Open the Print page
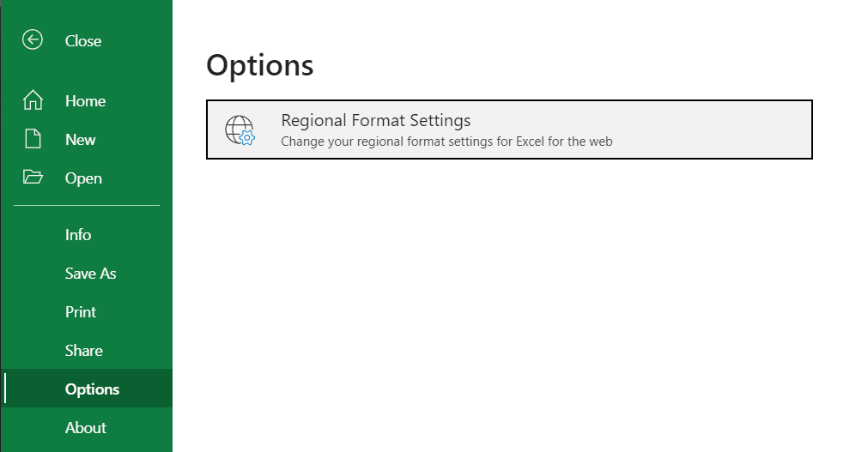The width and height of the screenshot is (868, 452). pos(81,312)
